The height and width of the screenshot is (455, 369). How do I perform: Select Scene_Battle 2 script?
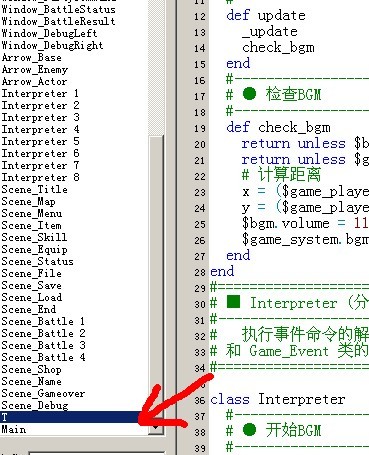pos(43,333)
